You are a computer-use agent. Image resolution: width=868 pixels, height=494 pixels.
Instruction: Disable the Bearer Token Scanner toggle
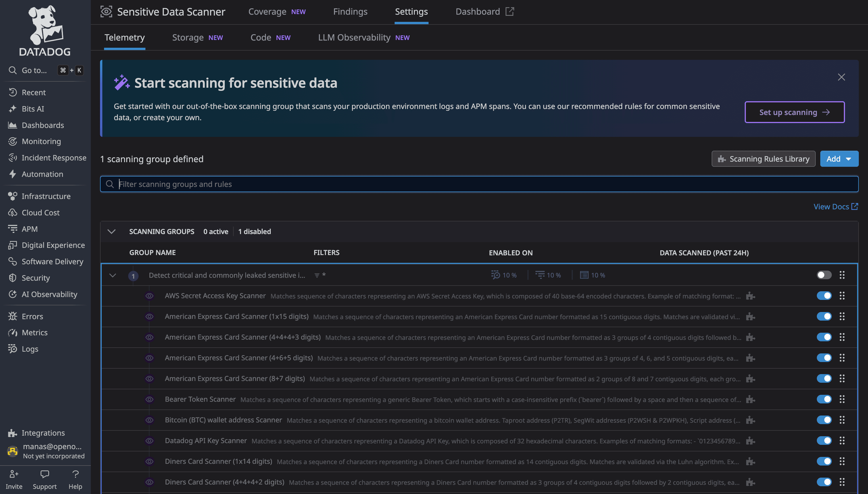point(825,399)
